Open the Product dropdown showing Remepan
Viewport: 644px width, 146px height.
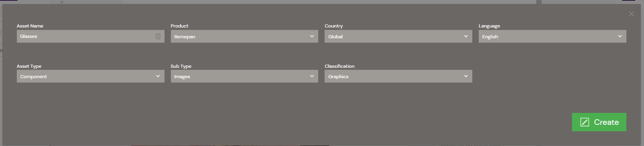pyautogui.click(x=244, y=36)
